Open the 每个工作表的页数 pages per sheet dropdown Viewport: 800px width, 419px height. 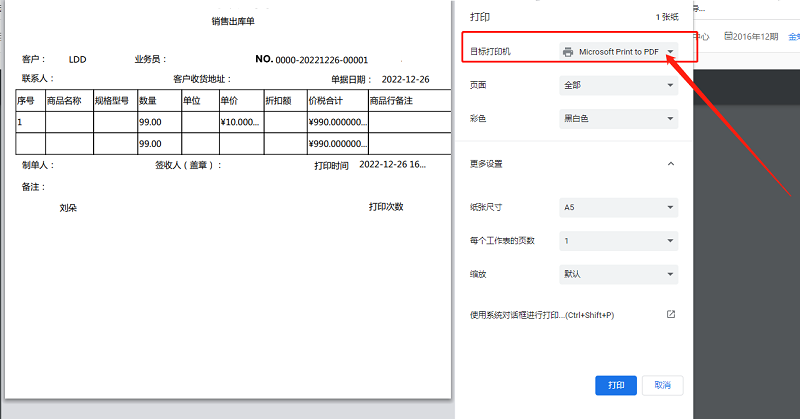619,241
